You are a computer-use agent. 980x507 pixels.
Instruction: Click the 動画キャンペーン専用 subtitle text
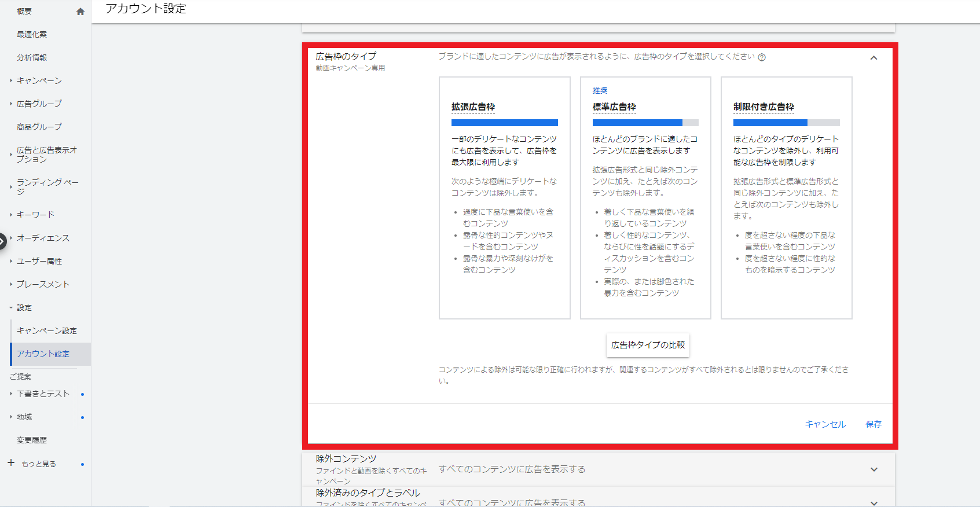[x=350, y=68]
